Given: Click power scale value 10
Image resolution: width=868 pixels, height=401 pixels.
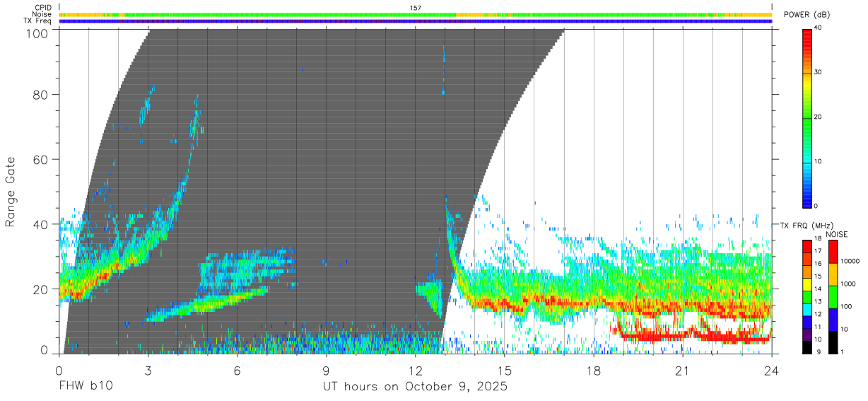Looking at the screenshot, I should [818, 161].
